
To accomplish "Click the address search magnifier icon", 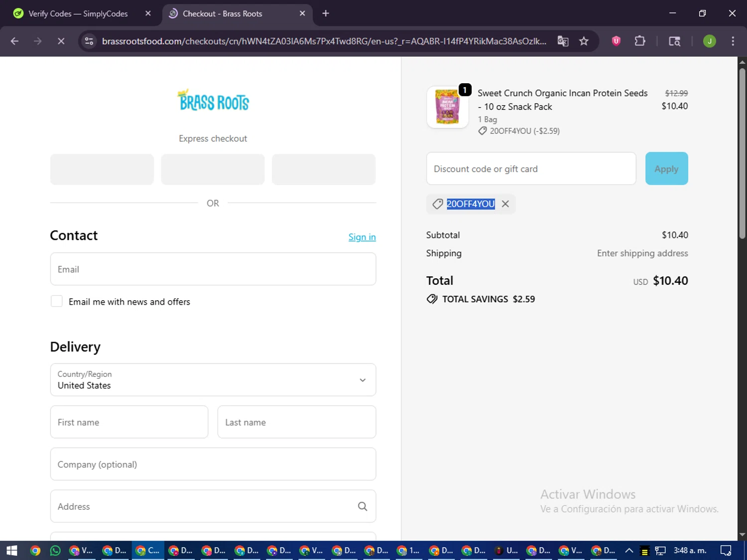I will coord(363,506).
